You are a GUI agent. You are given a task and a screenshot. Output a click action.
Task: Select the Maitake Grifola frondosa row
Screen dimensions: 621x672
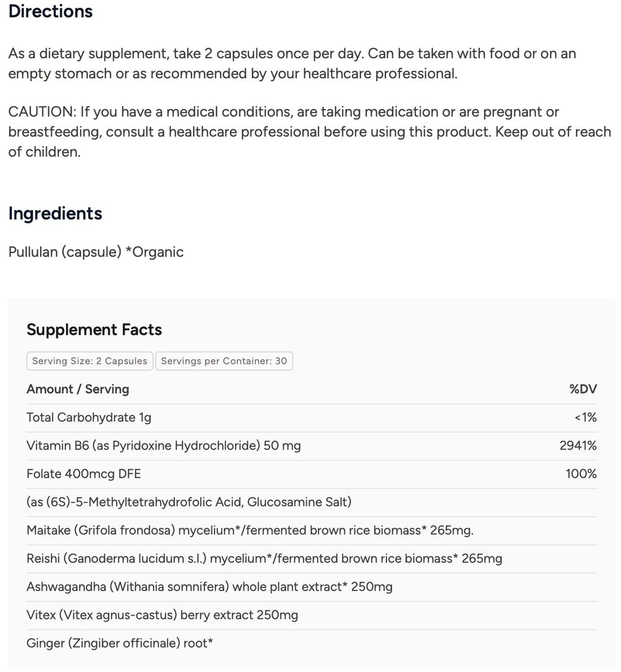tap(312, 531)
